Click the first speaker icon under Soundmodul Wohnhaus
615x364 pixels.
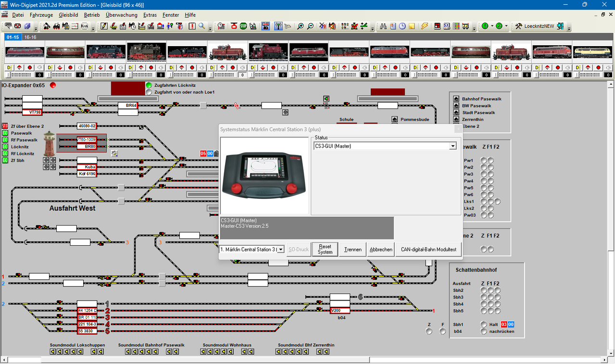tap(204, 352)
